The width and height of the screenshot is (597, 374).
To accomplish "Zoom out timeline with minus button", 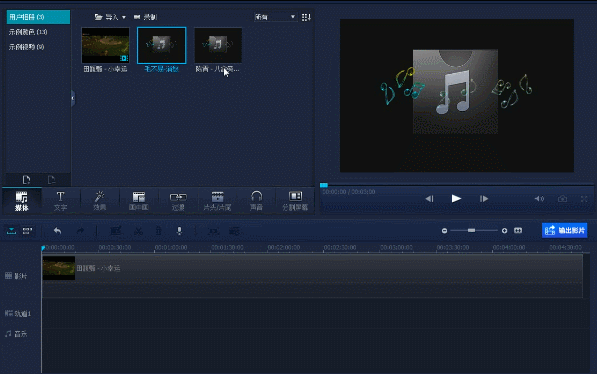I will (444, 231).
